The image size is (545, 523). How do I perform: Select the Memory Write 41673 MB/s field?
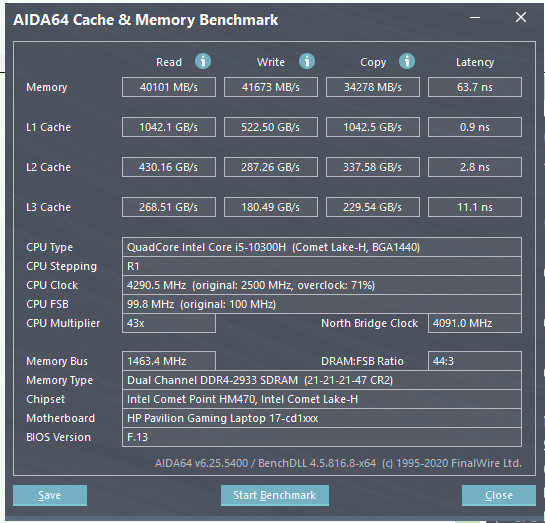click(x=271, y=87)
